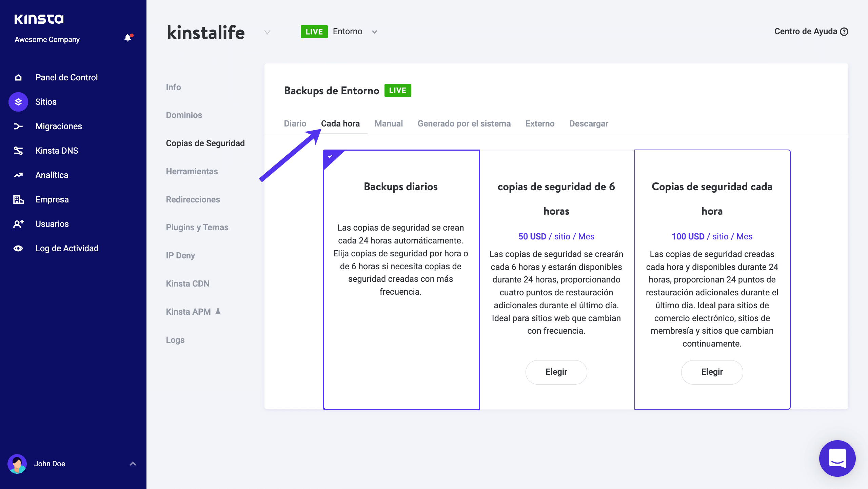
Task: Open the Entorno environment dropdown
Action: tap(355, 32)
